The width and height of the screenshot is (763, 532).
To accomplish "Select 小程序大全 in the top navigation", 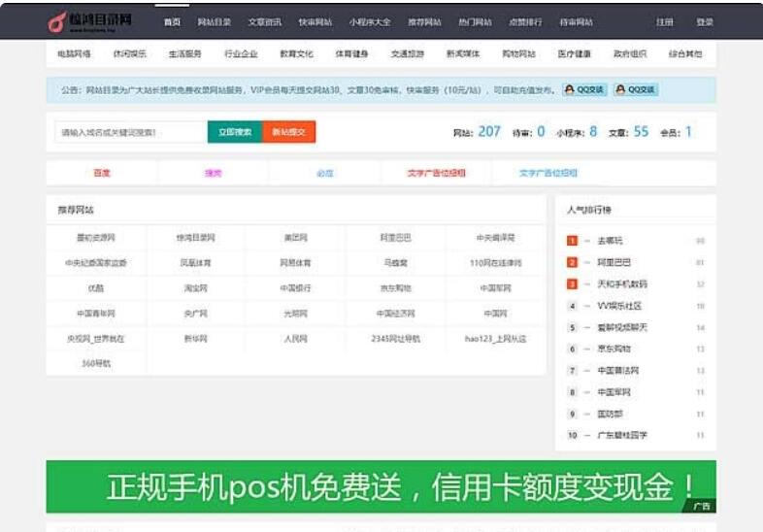I will [370, 21].
